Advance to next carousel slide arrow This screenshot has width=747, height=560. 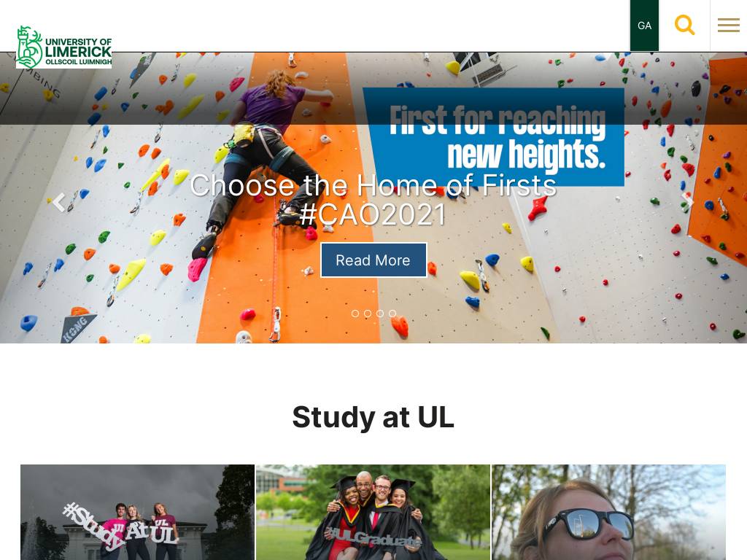click(x=687, y=203)
